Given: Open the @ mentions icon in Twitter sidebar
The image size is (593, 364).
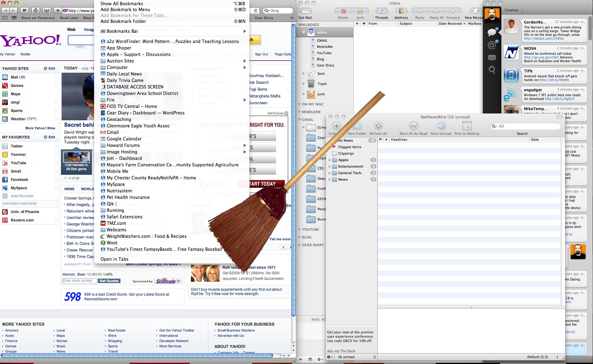Looking at the screenshot, I should click(x=491, y=45).
